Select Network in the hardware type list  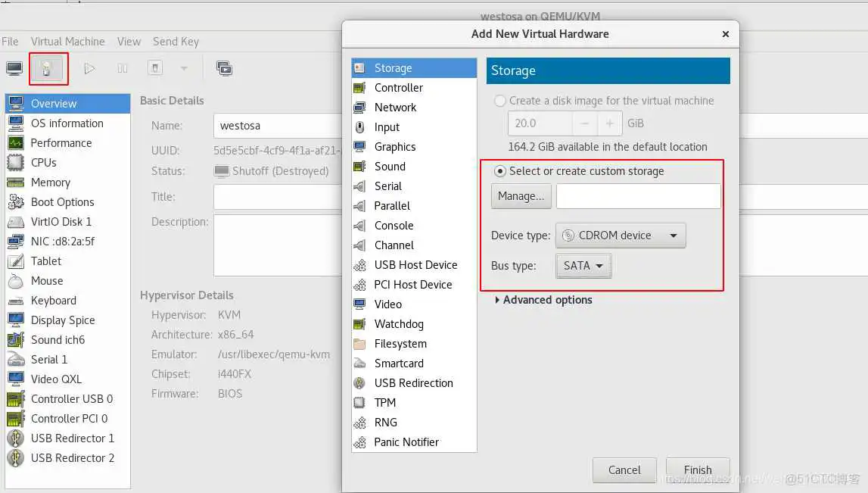coord(395,108)
